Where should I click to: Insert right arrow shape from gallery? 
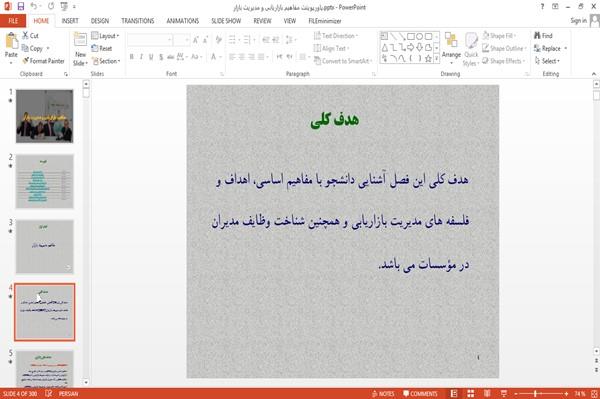(411, 47)
